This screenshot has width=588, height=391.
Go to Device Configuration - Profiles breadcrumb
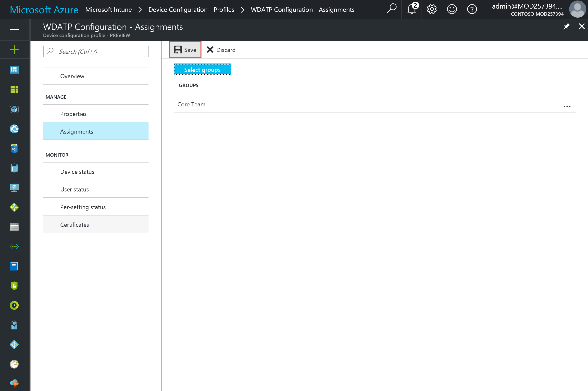tap(191, 10)
